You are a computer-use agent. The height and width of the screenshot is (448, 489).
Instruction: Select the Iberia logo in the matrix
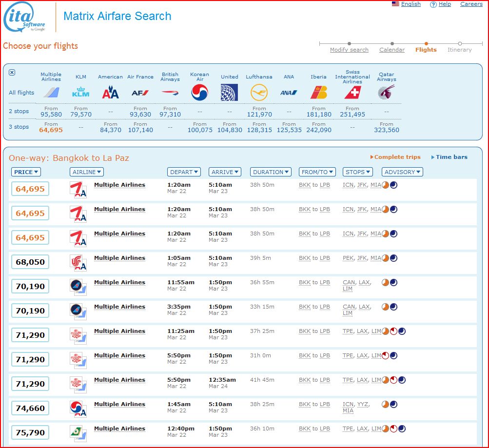click(319, 93)
